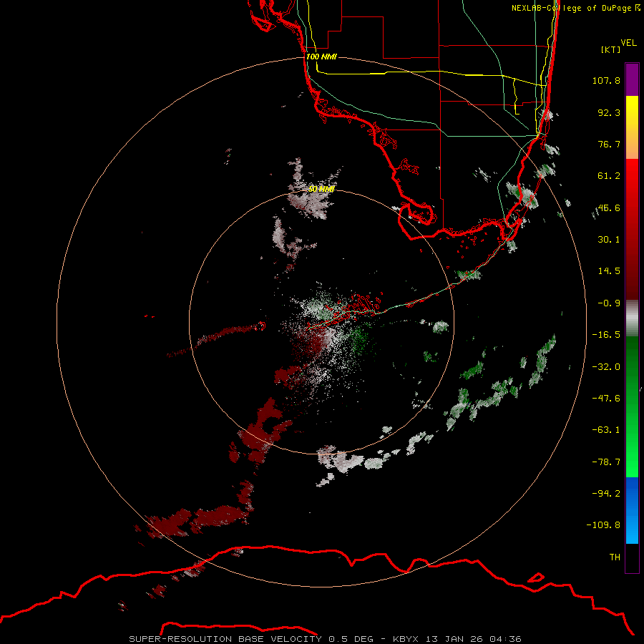
Task: Select the -16.5 legend value
Action: coord(606,335)
